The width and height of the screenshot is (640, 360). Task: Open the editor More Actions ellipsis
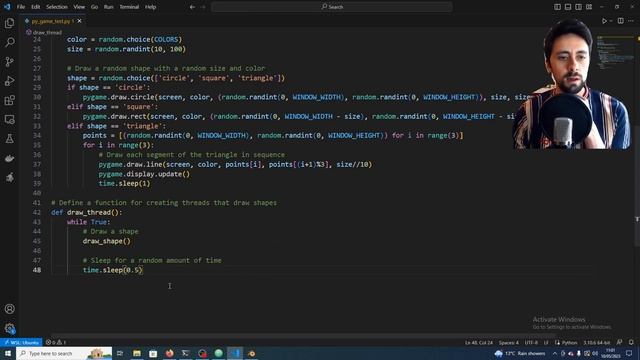pyautogui.click(x=631, y=21)
